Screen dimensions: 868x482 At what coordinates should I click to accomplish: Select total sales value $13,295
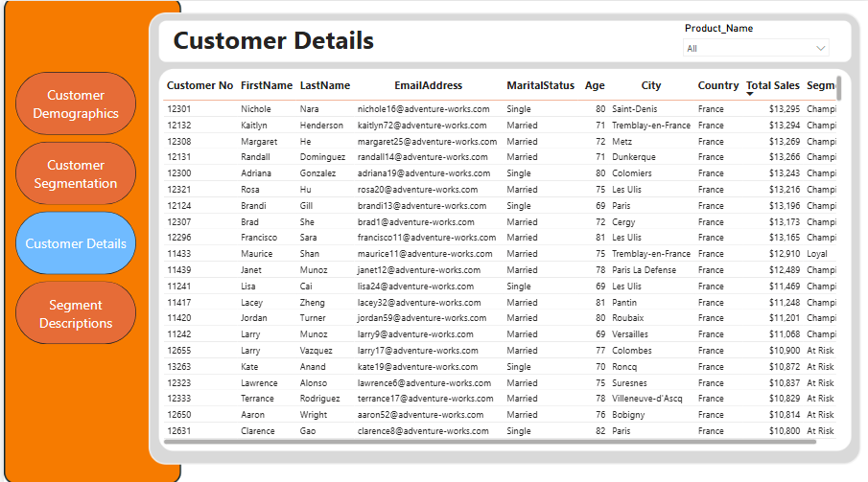pos(785,109)
